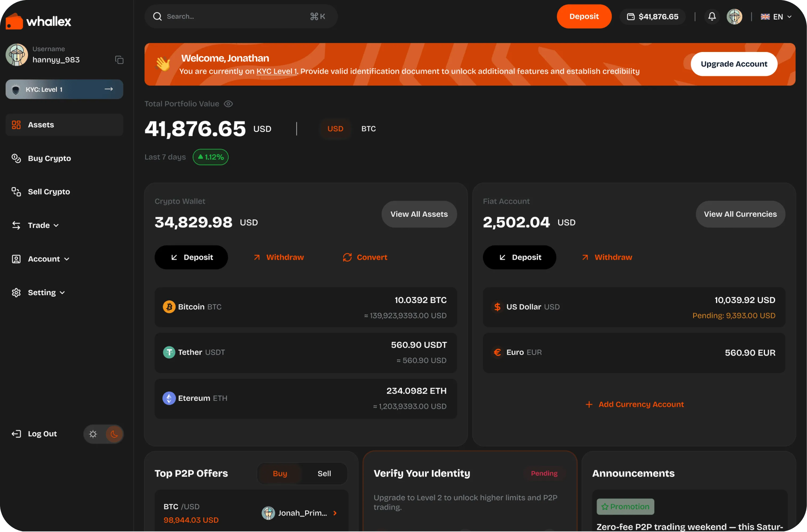
Task: Click the Buy Crypto coins icon
Action: 16,158
